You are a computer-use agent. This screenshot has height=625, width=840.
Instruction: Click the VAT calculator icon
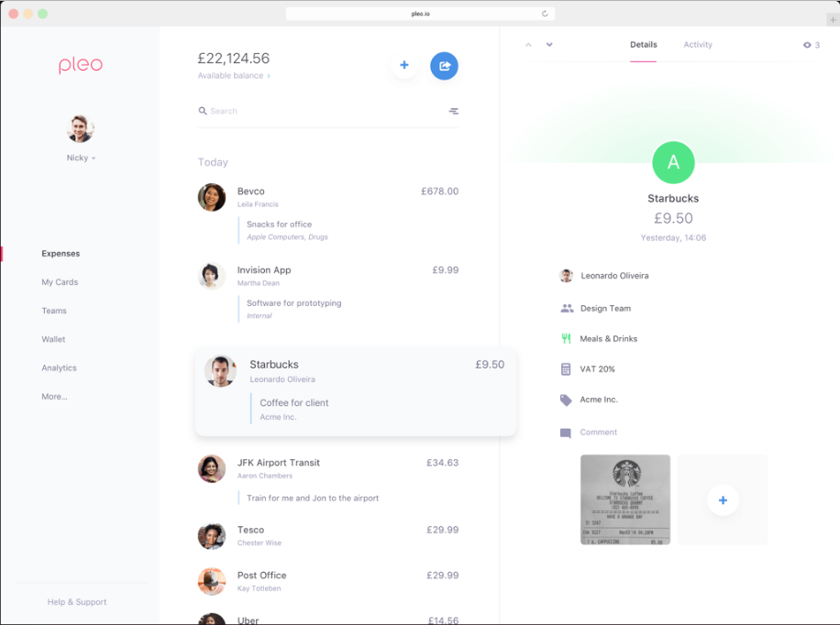pos(566,369)
